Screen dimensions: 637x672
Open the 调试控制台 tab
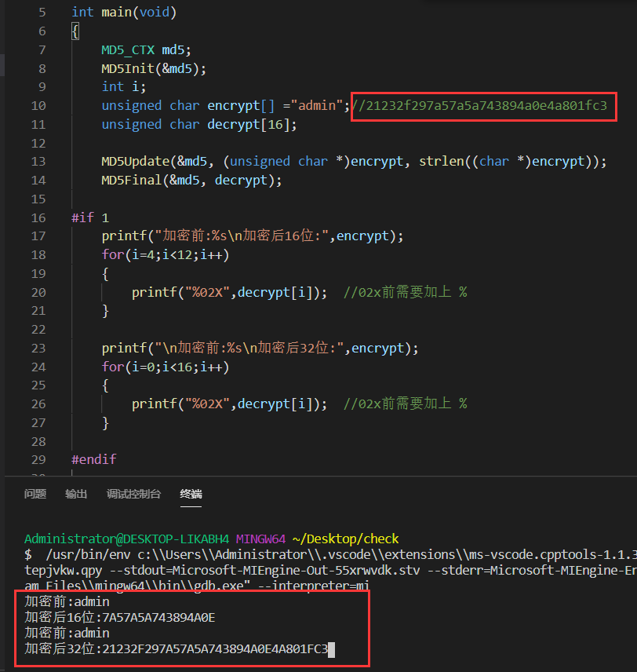click(133, 494)
